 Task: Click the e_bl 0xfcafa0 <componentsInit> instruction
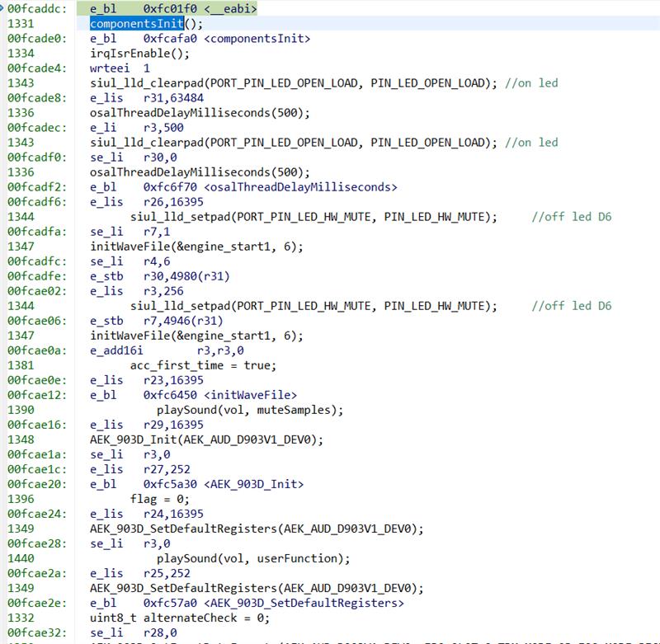pos(200,39)
